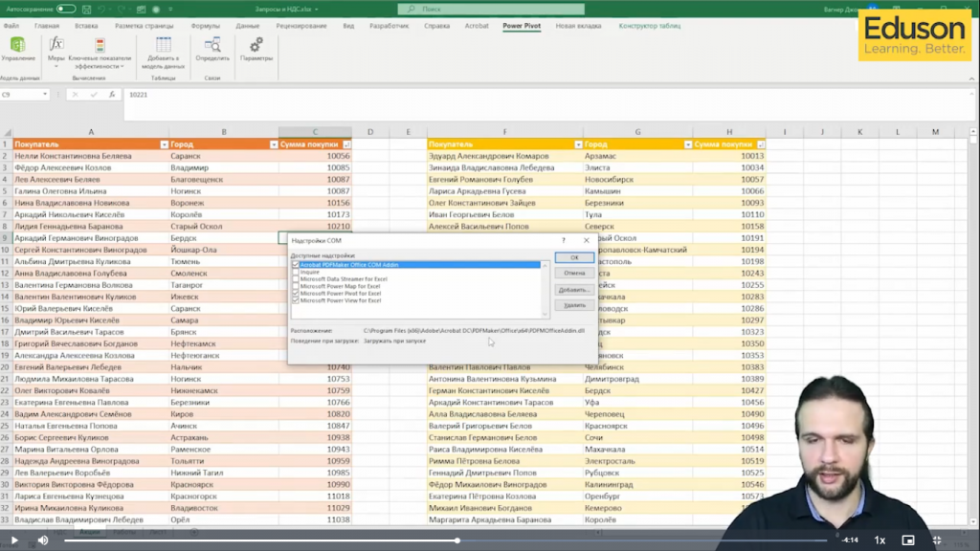The width and height of the screenshot is (980, 551).
Task: Switch to the Данные tab
Action: point(248,26)
